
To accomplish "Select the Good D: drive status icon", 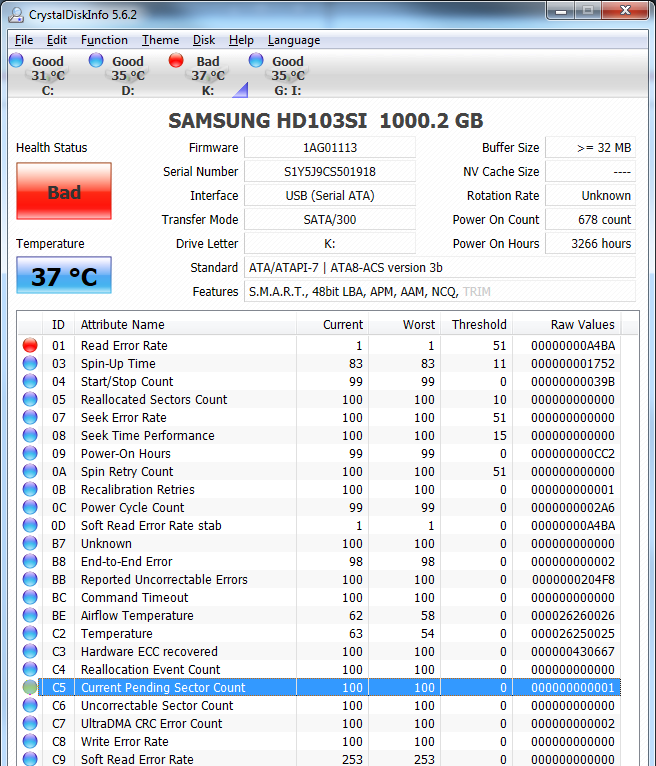I will (x=96, y=61).
